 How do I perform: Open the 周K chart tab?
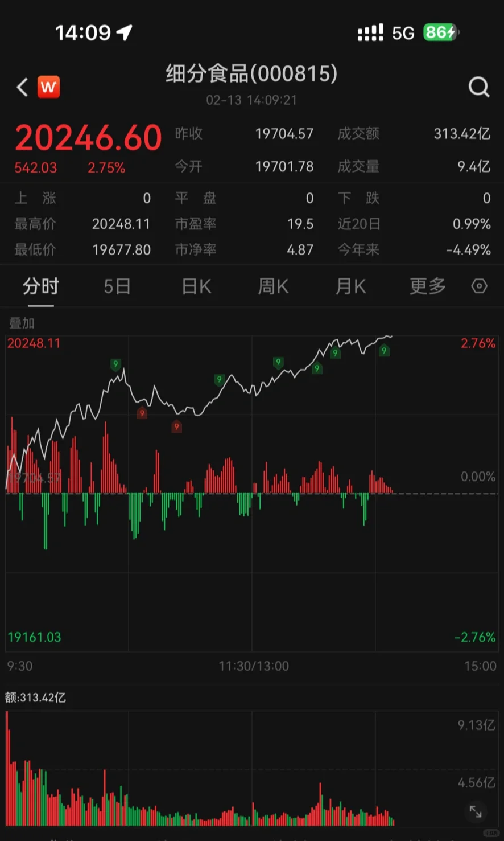pos(274,286)
